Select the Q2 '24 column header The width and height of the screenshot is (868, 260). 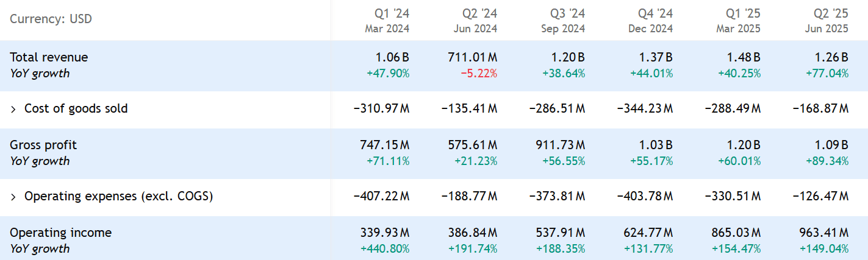(x=475, y=20)
